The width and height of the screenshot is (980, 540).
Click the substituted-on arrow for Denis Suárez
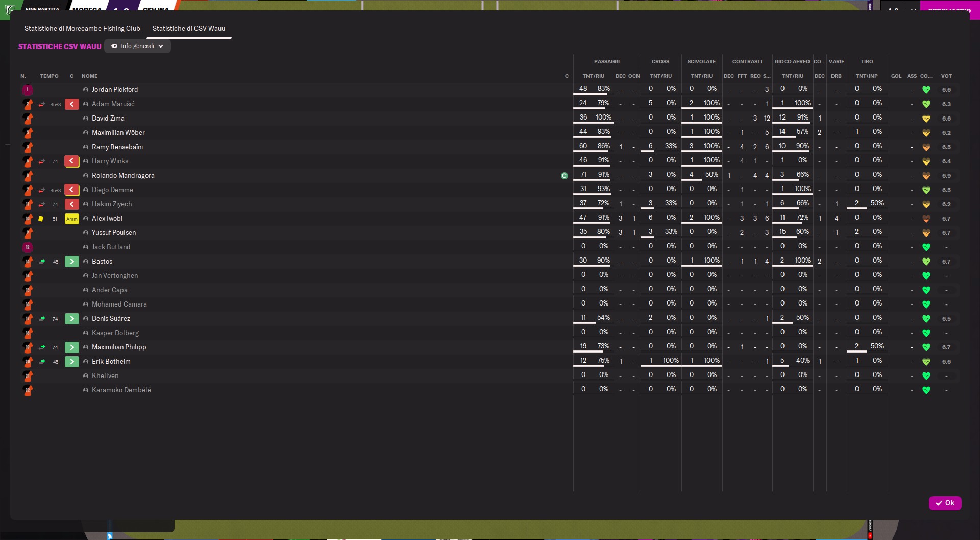[x=72, y=319]
